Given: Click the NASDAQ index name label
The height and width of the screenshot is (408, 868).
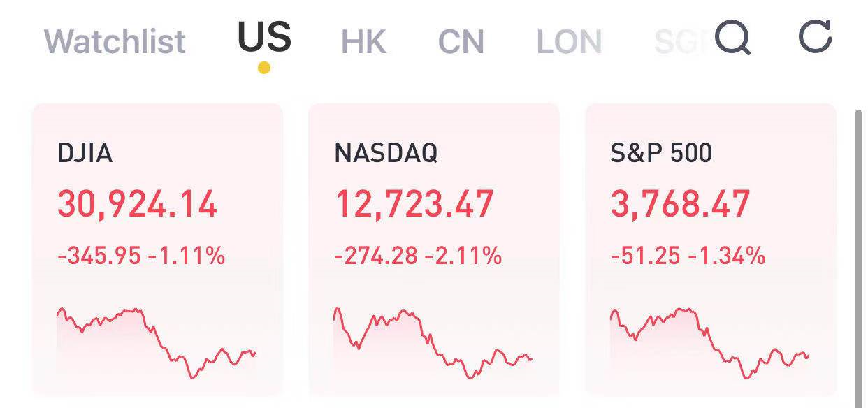Looking at the screenshot, I should [x=386, y=153].
